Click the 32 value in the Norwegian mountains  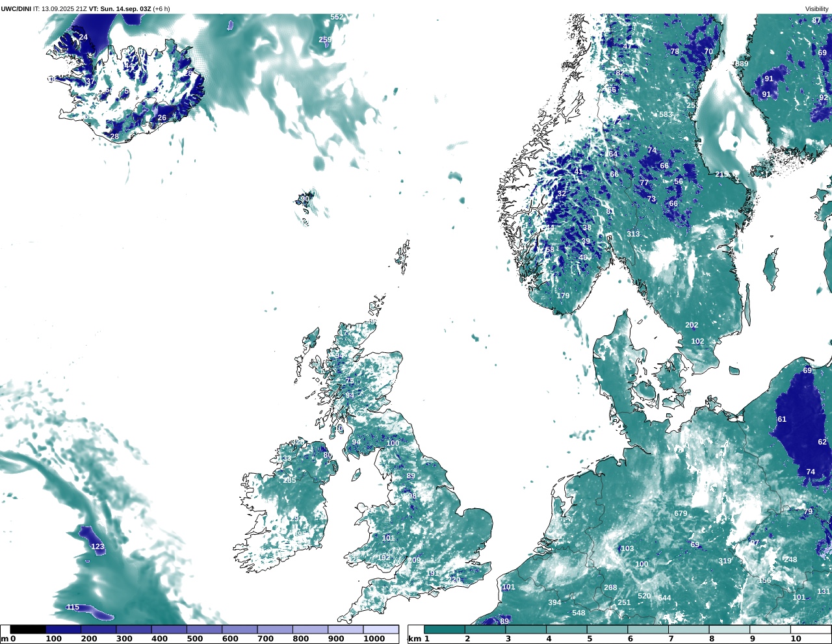[x=562, y=194]
